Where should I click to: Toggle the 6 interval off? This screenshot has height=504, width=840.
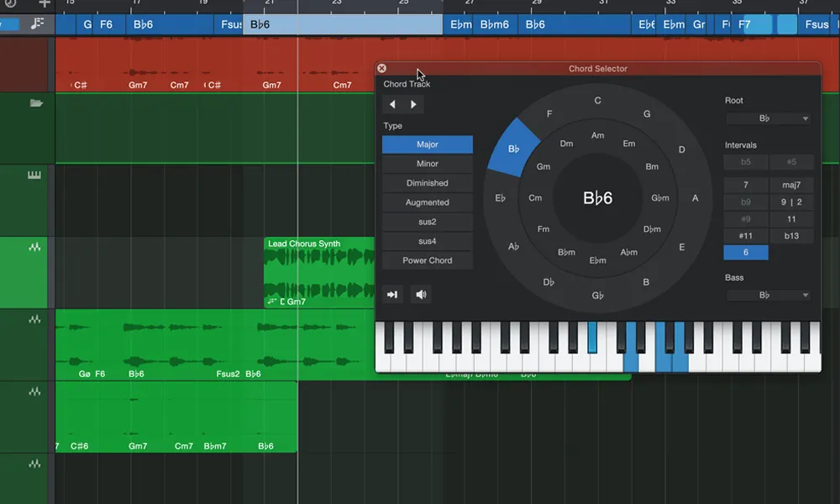pyautogui.click(x=746, y=252)
